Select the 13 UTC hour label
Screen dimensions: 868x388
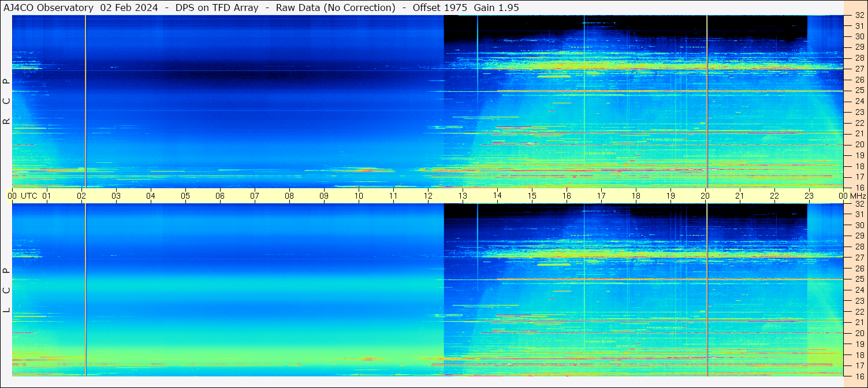[463, 196]
